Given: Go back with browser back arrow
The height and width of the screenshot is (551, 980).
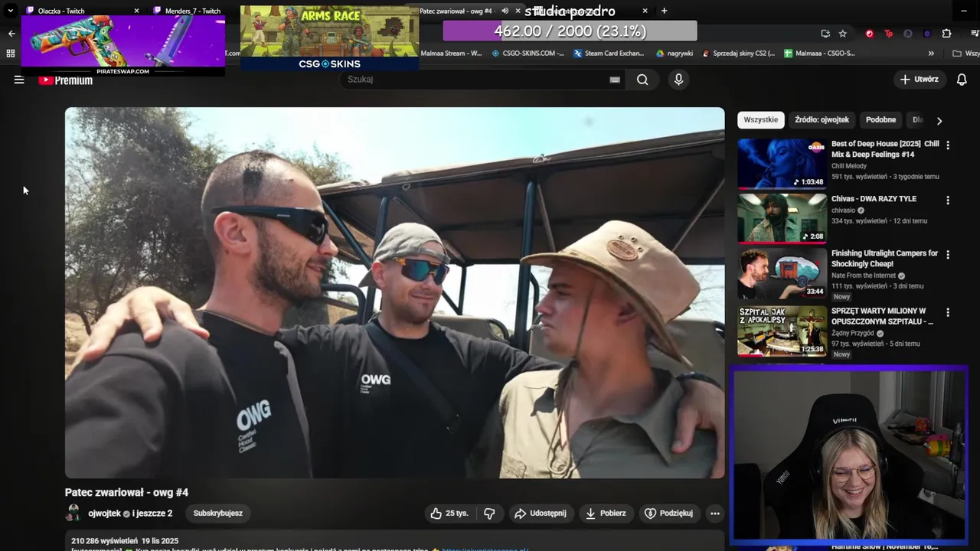Looking at the screenshot, I should click(x=11, y=34).
